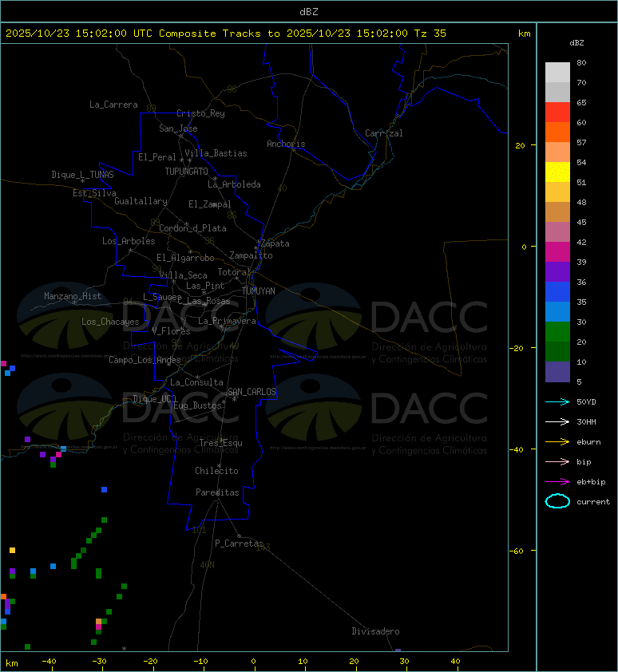Screen dimensions: 618x672
Task: Select the magenta swatch above 39 dBZ
Action: [x=557, y=251]
